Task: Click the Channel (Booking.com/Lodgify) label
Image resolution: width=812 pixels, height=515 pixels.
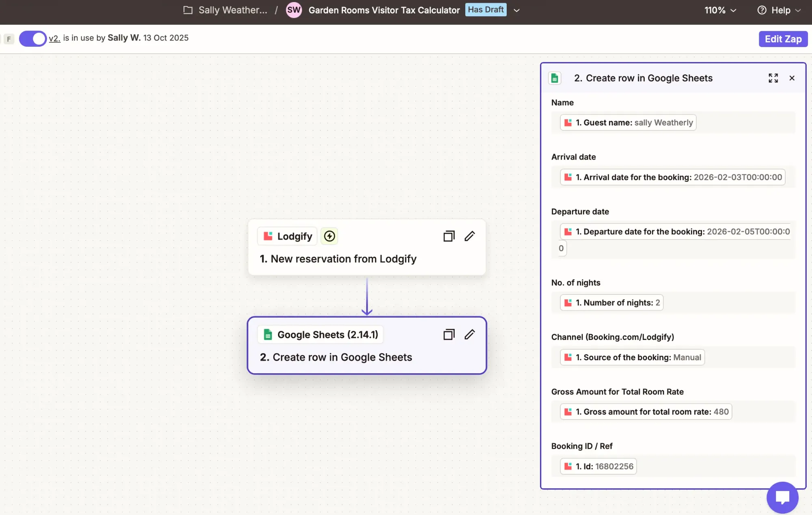Action: [612, 337]
